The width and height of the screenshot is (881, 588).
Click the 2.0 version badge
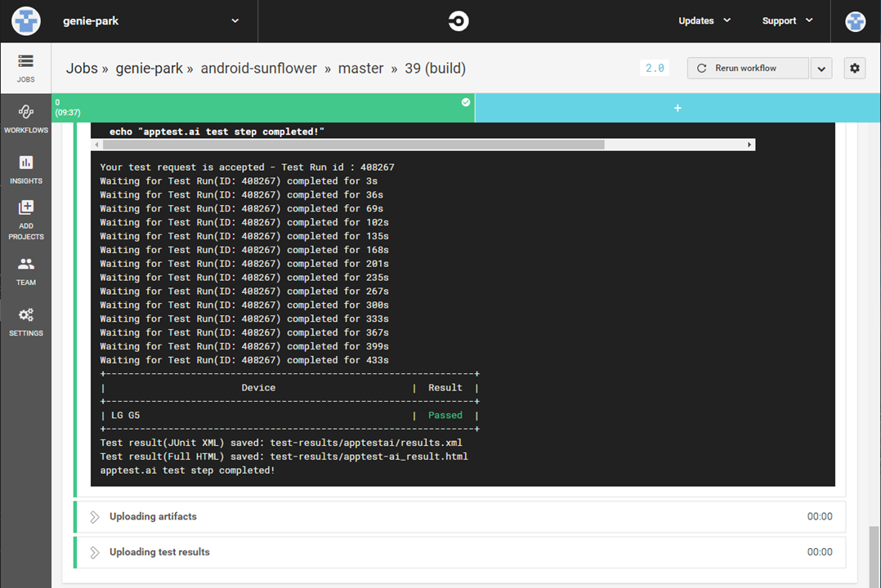[655, 68]
